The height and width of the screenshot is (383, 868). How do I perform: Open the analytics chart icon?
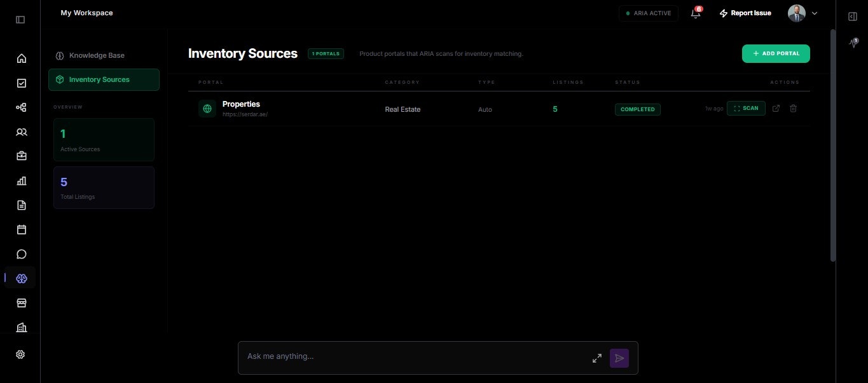[21, 180]
